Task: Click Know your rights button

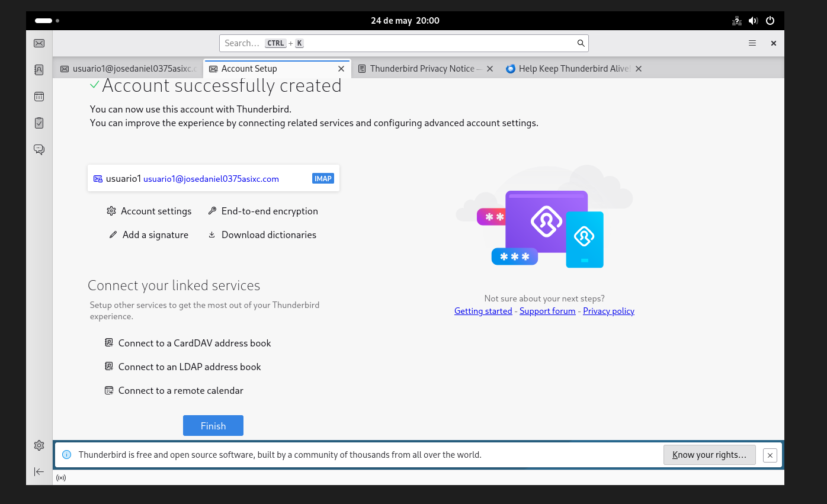Action: coord(710,455)
